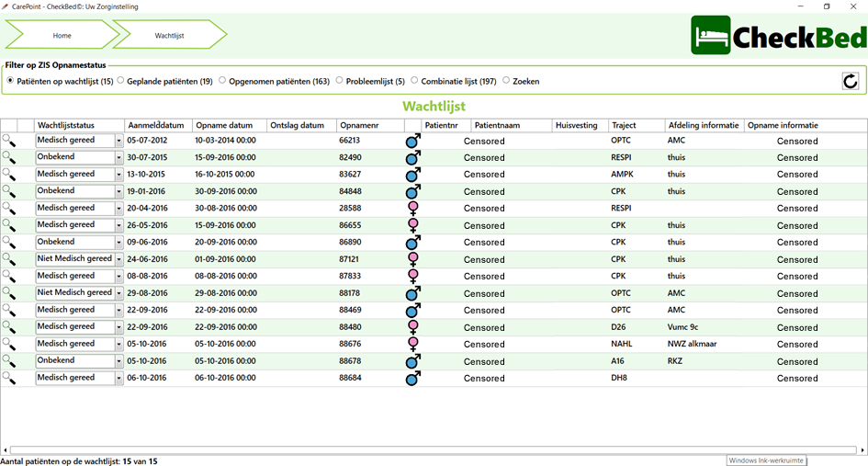Sort by Wachtlijststatus column header
This screenshot has height=466, width=868.
[x=80, y=125]
